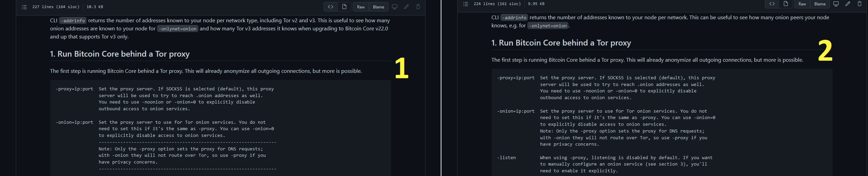Click heading '1. Run Bitcoin Core behind a Tor proxy' in panel 1
The image size is (868, 176).
(x=120, y=54)
